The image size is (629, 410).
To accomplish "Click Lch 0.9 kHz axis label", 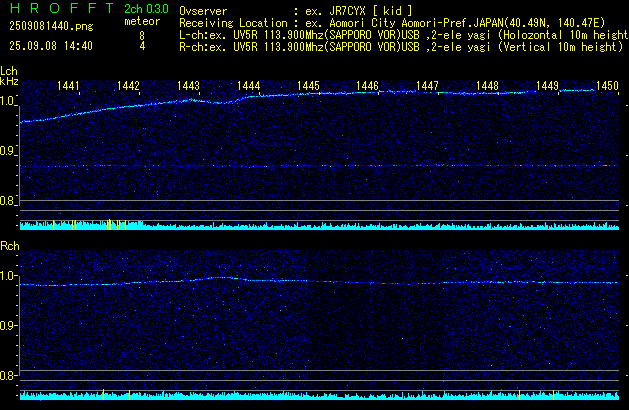I will [7, 151].
